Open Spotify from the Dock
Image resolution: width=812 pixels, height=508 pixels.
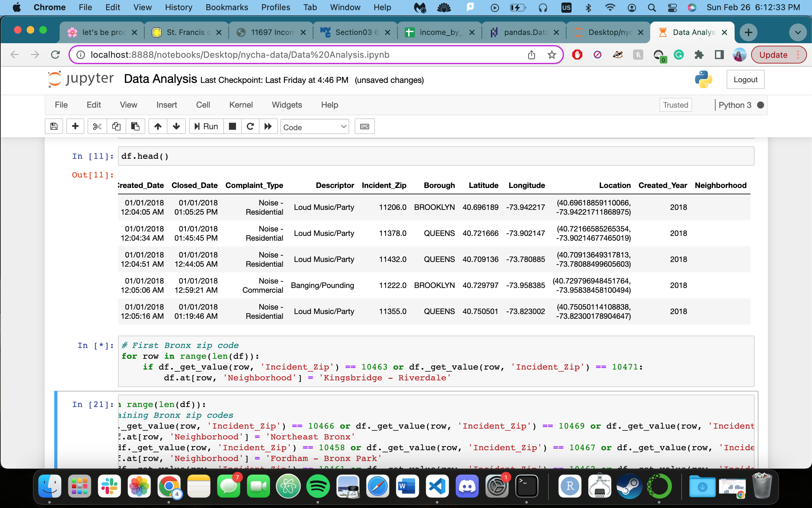coord(318,486)
